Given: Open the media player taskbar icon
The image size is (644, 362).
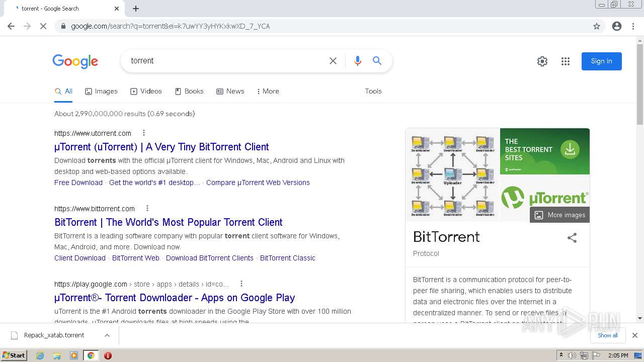Looking at the screenshot, I should pos(74,355).
